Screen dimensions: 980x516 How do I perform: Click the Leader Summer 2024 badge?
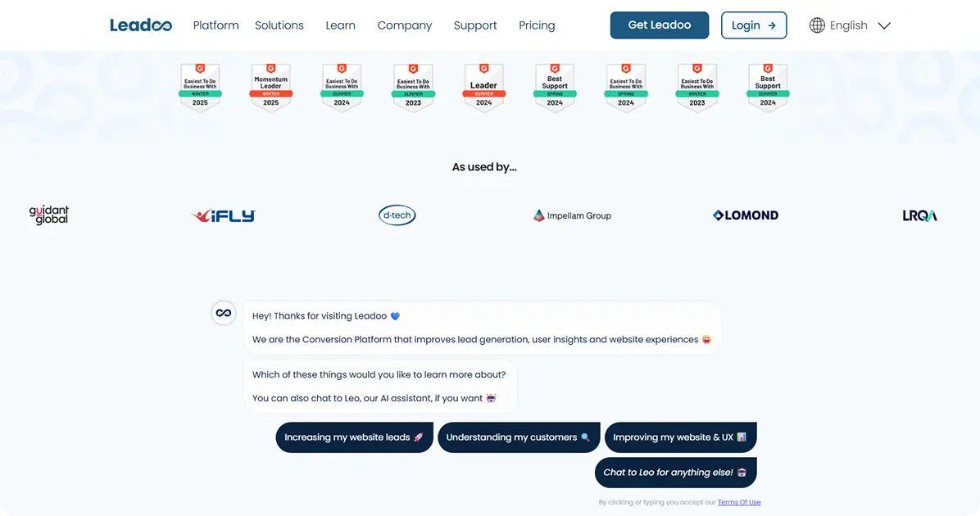tap(483, 88)
